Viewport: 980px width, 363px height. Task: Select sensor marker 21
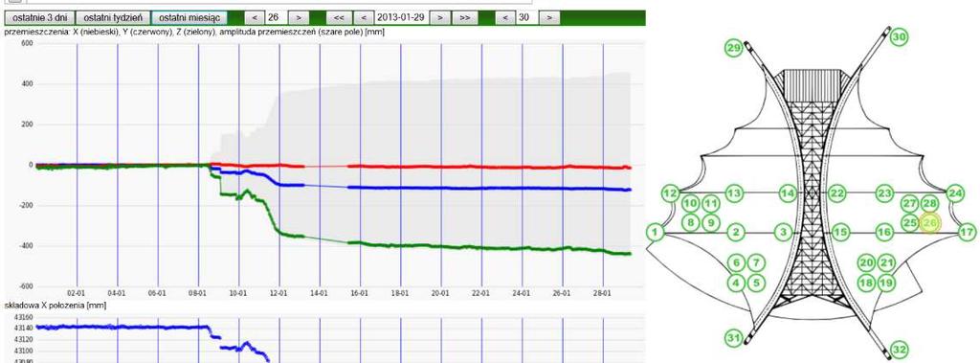pyautogui.click(x=886, y=262)
